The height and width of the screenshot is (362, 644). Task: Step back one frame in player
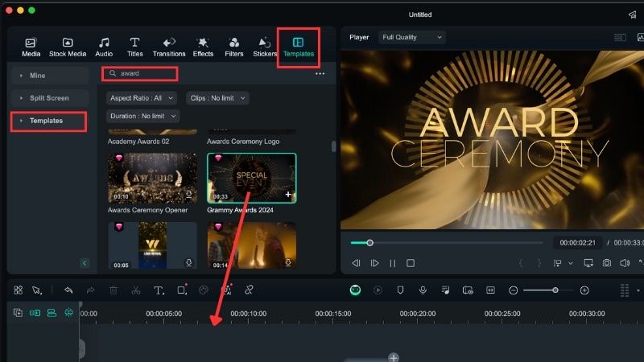pos(356,263)
